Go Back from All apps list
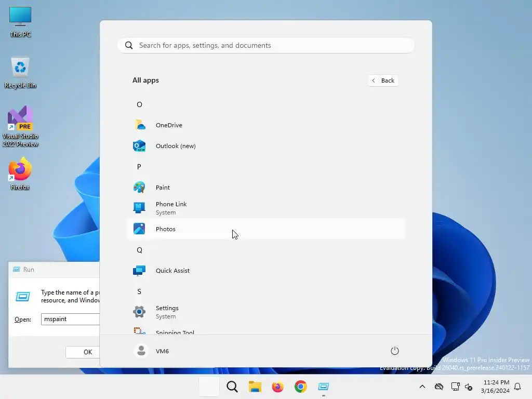 [383, 81]
